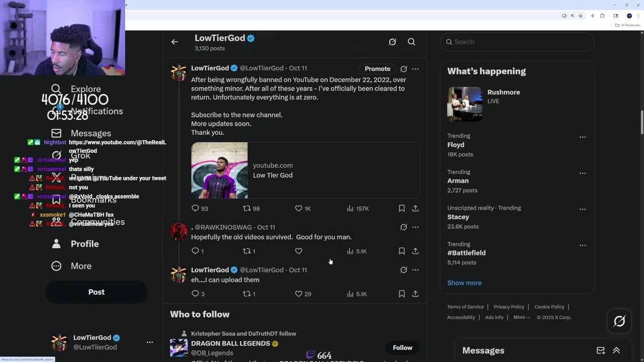This screenshot has width=644, height=362.
Task: Bookmark the 'eh....I can upload them' reply
Action: coord(401,294)
